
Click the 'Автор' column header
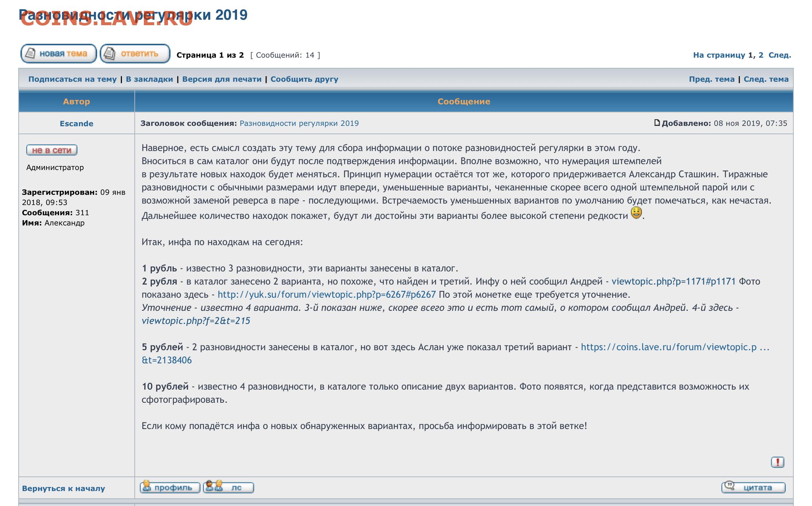coord(77,101)
